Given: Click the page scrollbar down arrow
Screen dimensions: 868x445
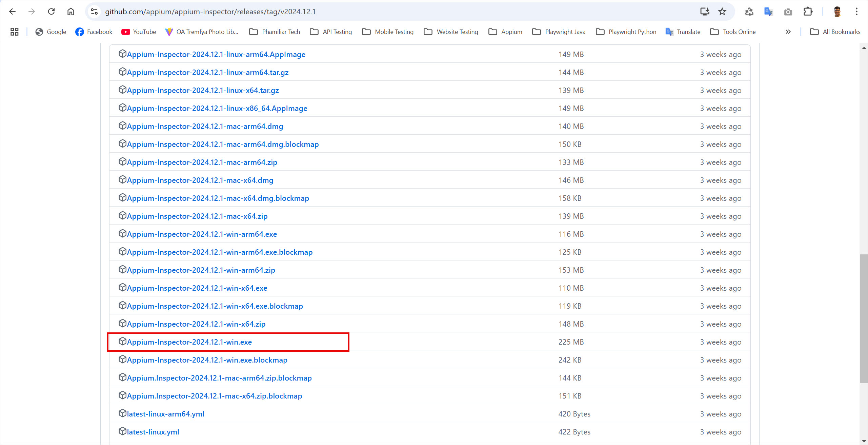Looking at the screenshot, I should 864,441.
